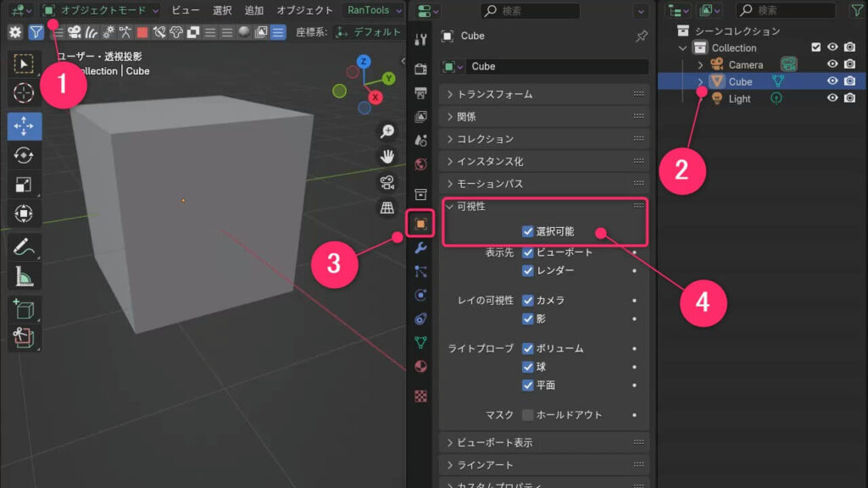Hide Light in viewport via eye icon
Screen dimensions: 868x488
click(x=832, y=98)
